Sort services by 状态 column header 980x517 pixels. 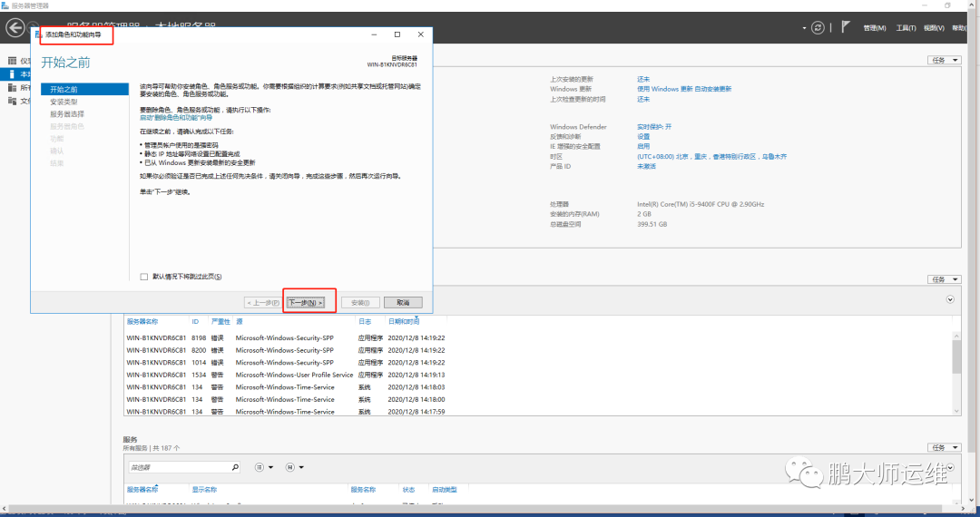point(408,490)
